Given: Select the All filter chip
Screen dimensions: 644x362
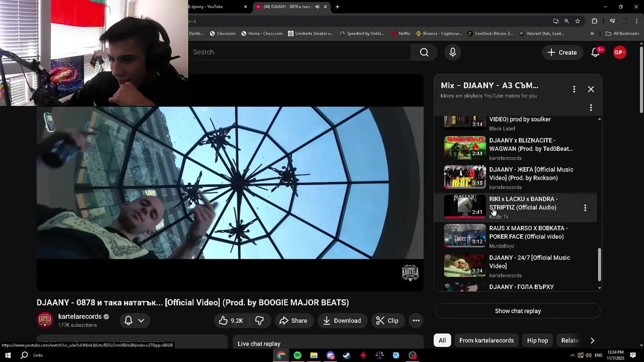Looking at the screenshot, I should point(442,340).
